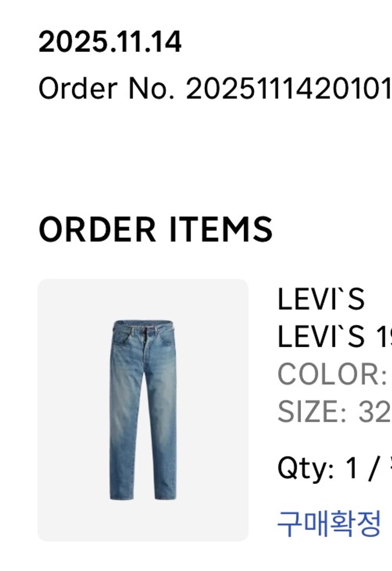The image size is (392, 571).
Task: Select the order date 2025.11.14
Action: click(110, 41)
